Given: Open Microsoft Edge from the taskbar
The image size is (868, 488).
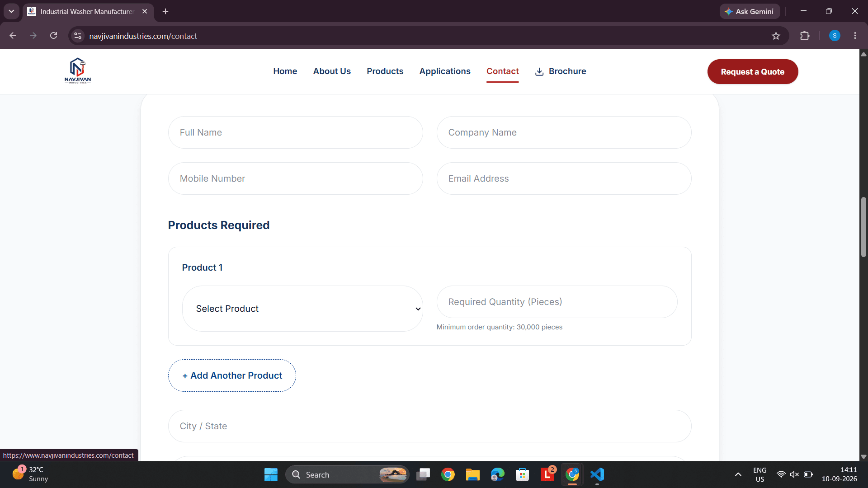Looking at the screenshot, I should (497, 474).
